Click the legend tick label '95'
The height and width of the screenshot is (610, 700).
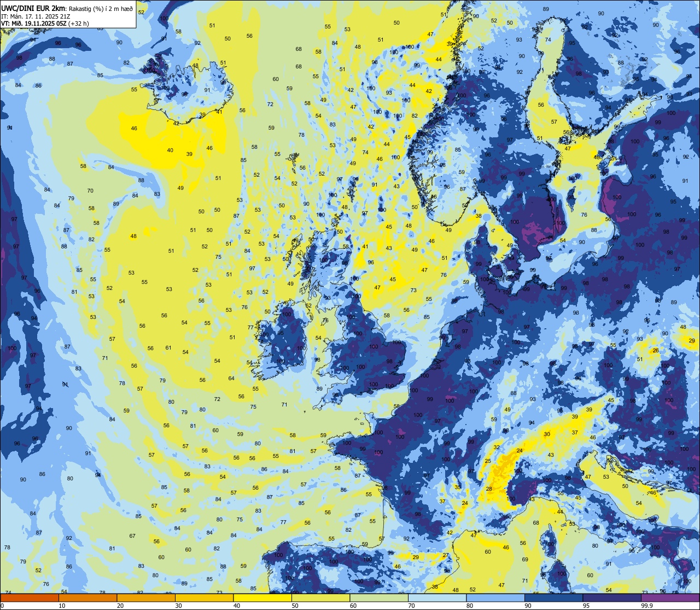pos(586,606)
